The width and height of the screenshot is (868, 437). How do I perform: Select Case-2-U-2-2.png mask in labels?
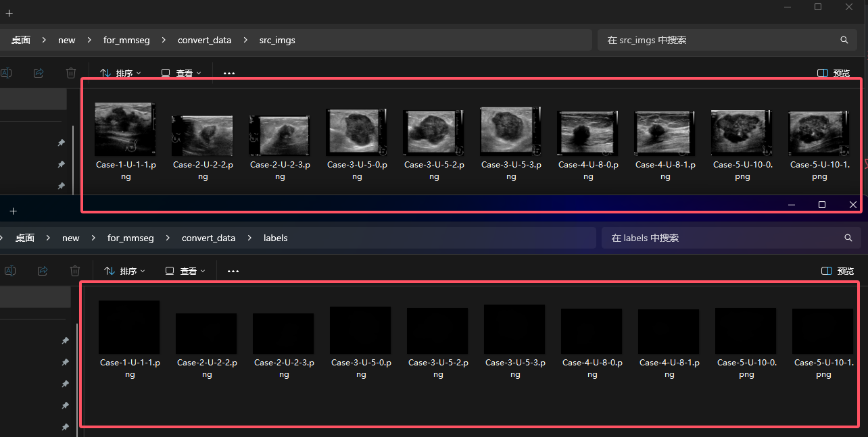click(x=206, y=334)
